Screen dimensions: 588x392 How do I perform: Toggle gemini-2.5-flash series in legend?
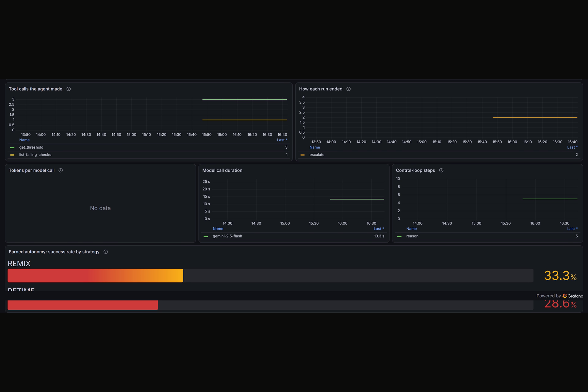(x=227, y=236)
